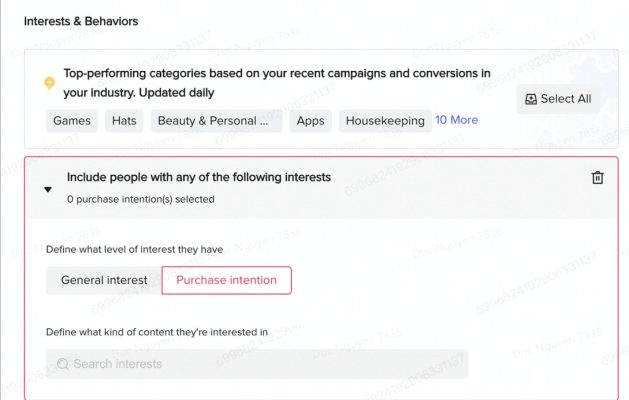Image resolution: width=629 pixels, height=400 pixels.
Task: Add the Games category chip
Action: point(72,121)
